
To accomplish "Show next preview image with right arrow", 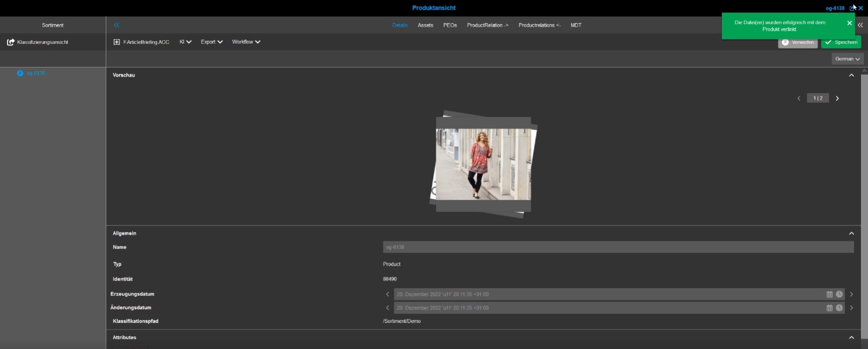I will coord(837,99).
